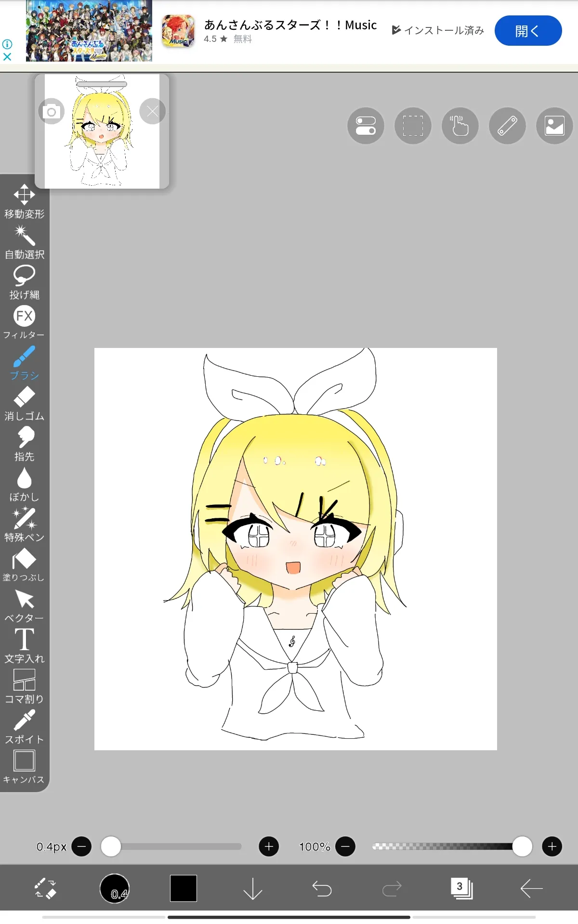Click the brush thickness slider handle
Viewport: 578px width, 924px height.
[111, 847]
